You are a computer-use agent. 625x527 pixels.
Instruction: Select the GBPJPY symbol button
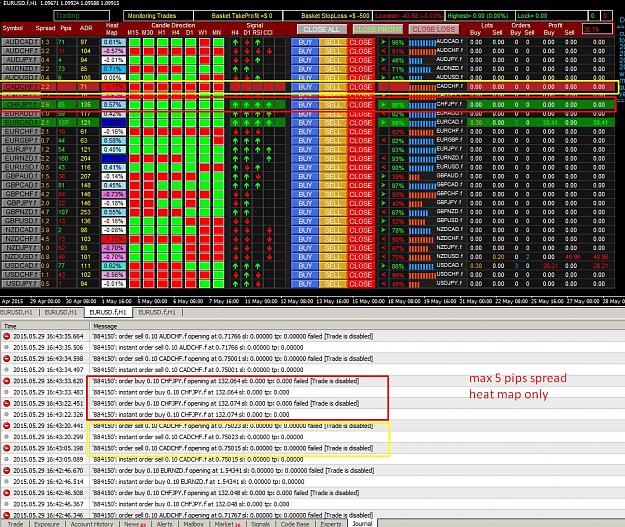[x=21, y=203]
